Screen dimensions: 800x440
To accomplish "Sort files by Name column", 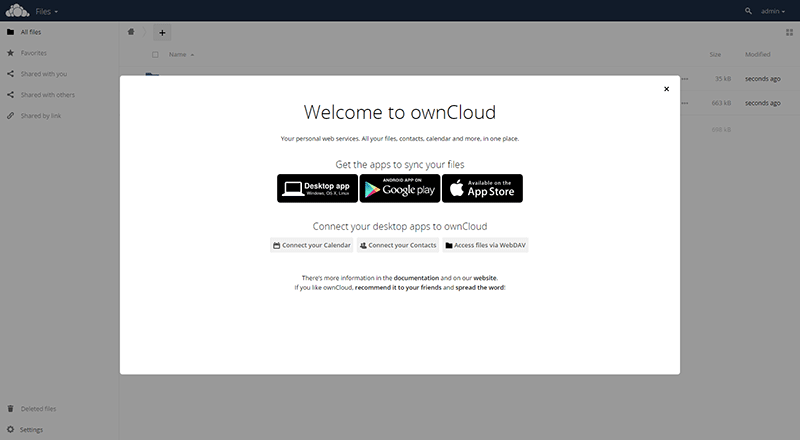I will [181, 54].
